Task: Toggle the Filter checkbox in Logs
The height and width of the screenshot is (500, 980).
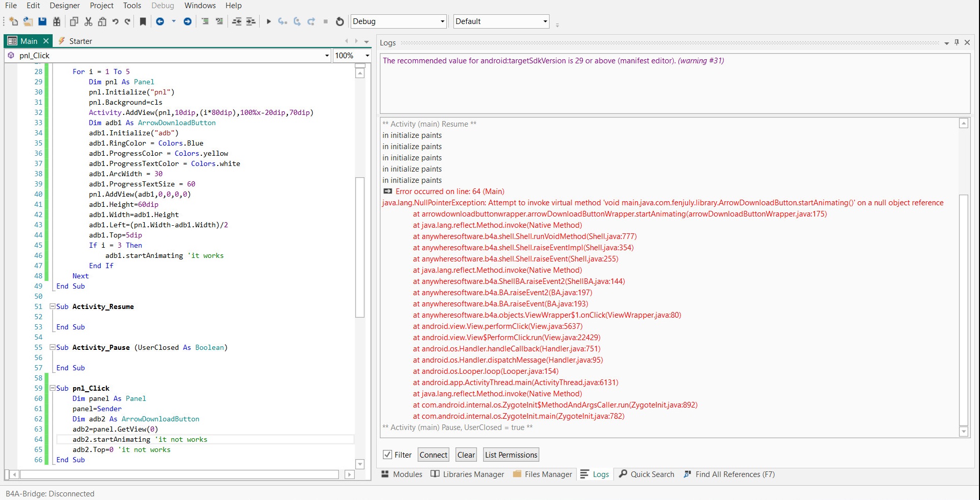Action: click(388, 455)
